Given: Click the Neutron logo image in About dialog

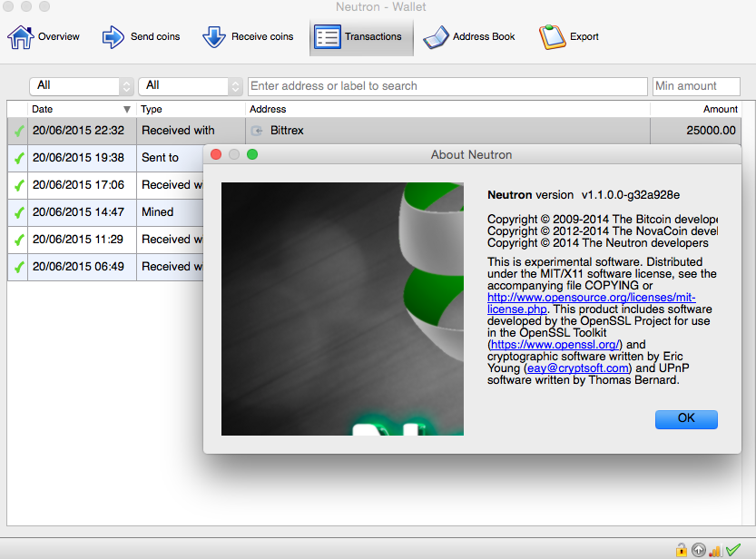Looking at the screenshot, I should [342, 309].
